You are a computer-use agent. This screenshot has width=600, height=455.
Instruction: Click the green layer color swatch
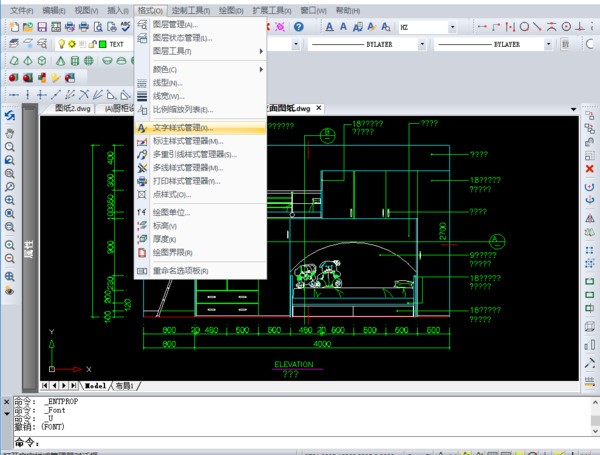click(x=101, y=44)
